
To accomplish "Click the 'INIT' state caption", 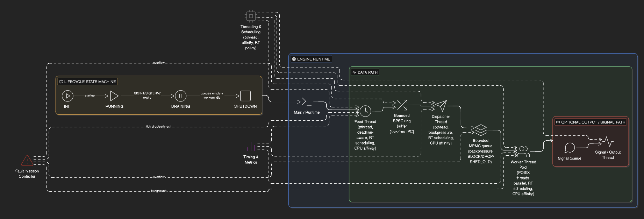I will (x=67, y=106).
